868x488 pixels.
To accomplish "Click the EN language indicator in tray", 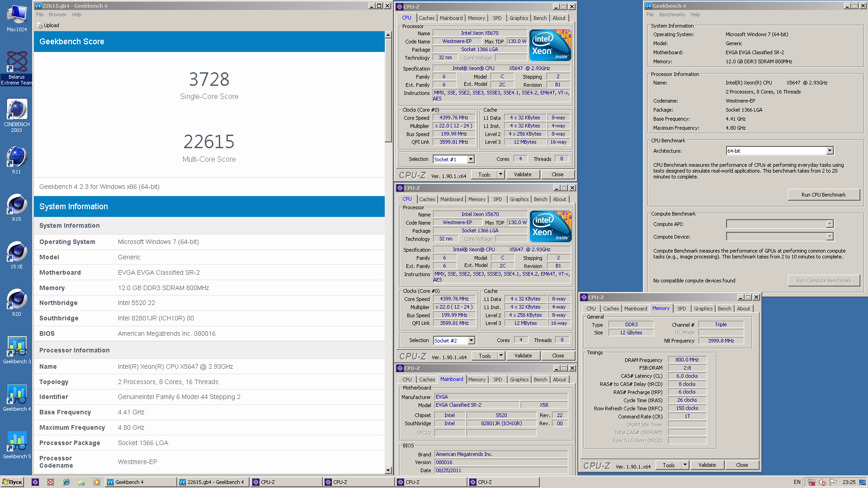I will pyautogui.click(x=797, y=482).
